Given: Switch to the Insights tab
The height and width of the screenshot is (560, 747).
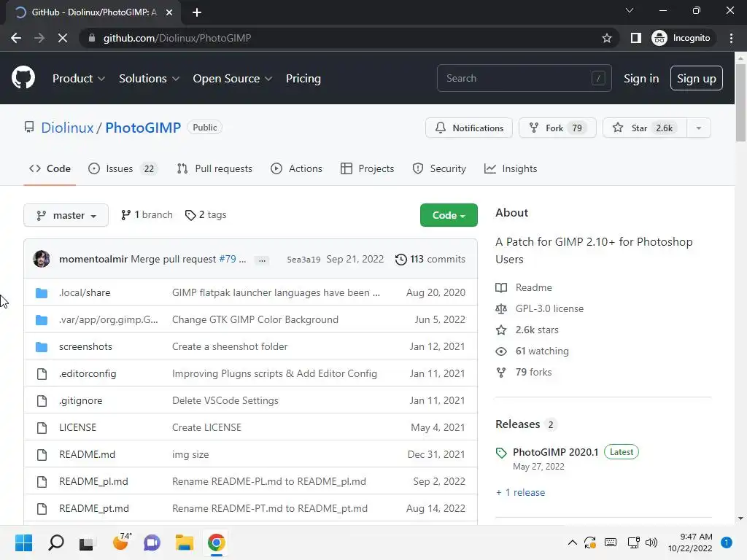Looking at the screenshot, I should pyautogui.click(x=511, y=168).
